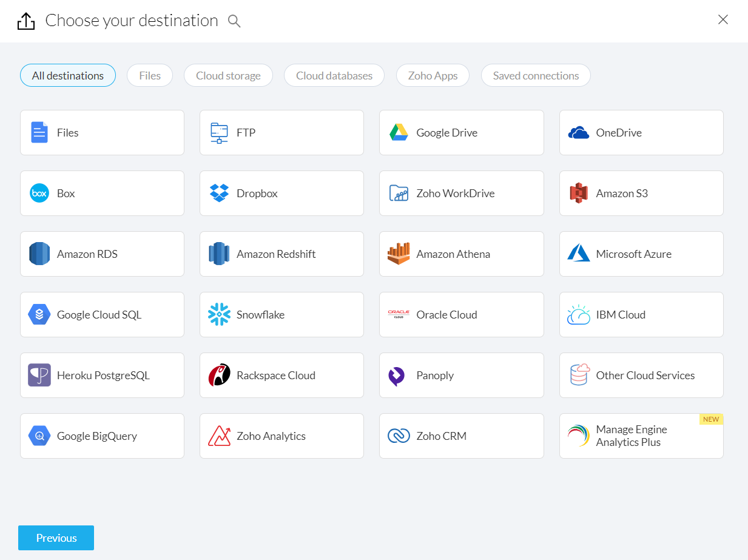Select the Zoho Analytics icon
Screen dimensions: 748x560
coord(219,436)
